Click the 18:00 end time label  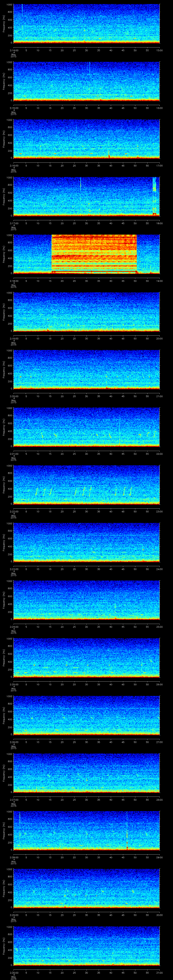click(x=160, y=223)
